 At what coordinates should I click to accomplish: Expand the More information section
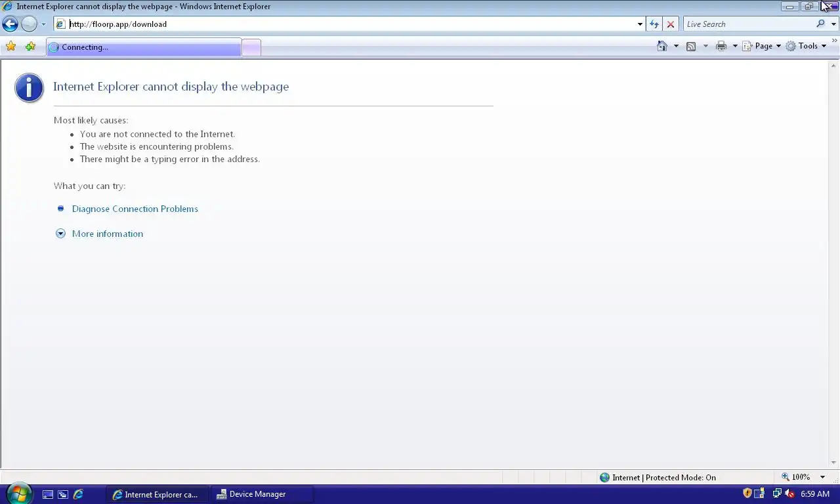[108, 234]
